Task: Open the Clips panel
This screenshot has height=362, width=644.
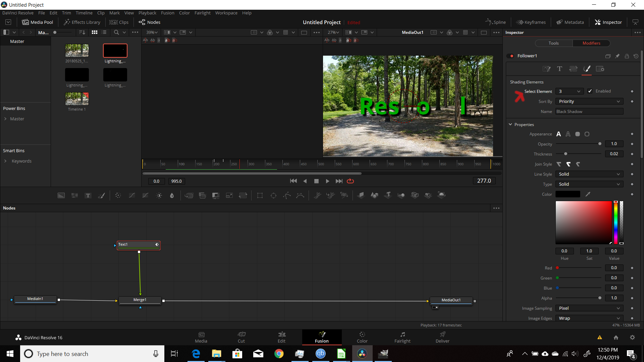Action: click(119, 22)
